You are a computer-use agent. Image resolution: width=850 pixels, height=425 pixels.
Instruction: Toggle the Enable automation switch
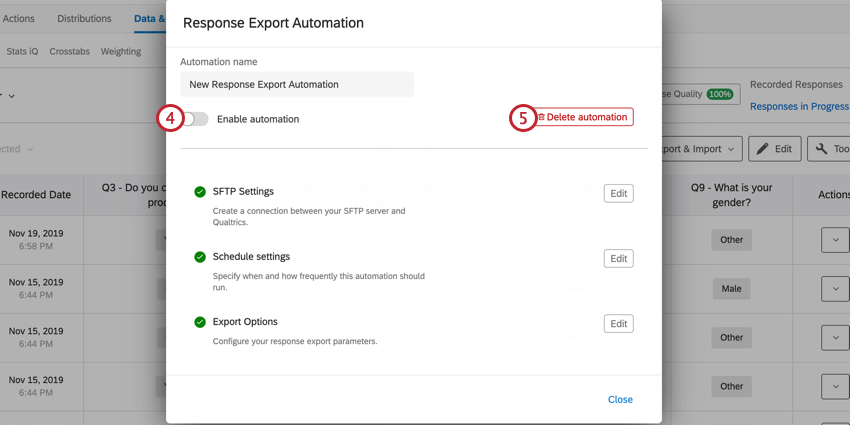[x=195, y=119]
